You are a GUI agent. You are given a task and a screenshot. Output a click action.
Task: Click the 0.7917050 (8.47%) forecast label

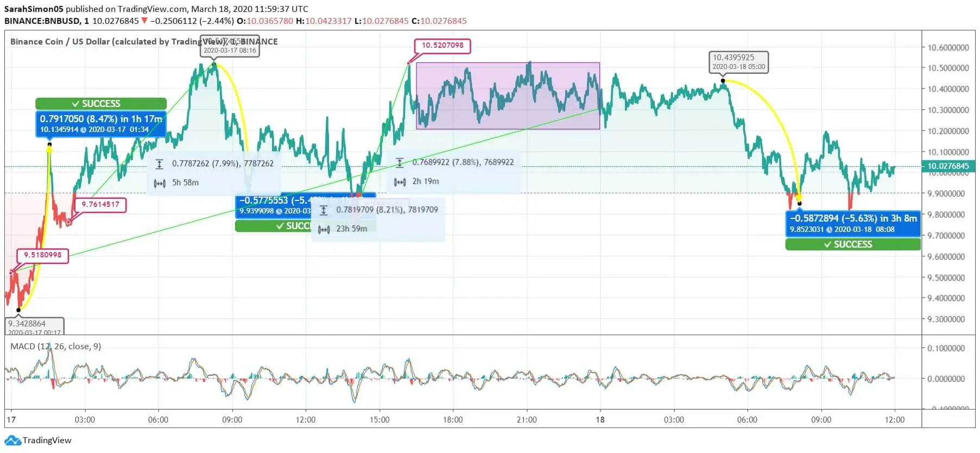pos(101,124)
